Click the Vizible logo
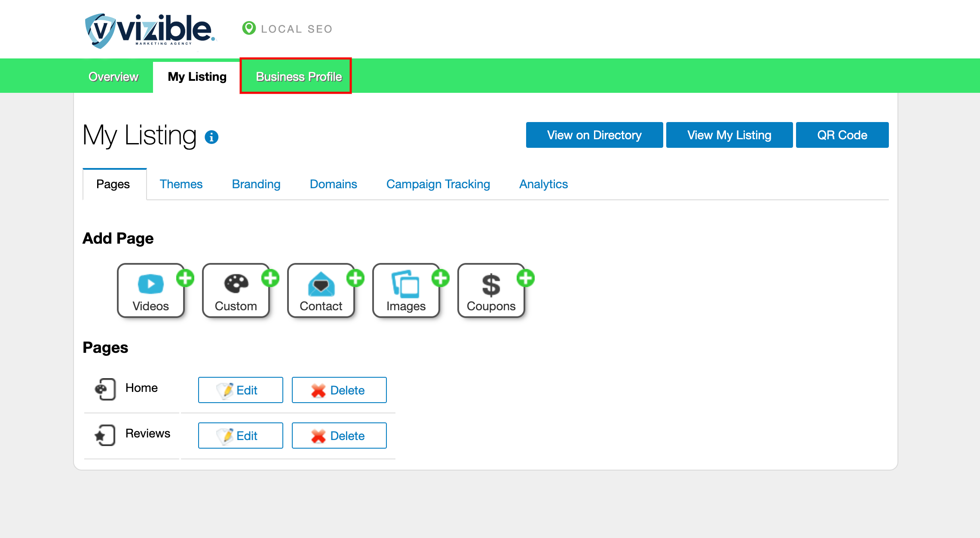Image resolution: width=980 pixels, height=538 pixels. (150, 30)
